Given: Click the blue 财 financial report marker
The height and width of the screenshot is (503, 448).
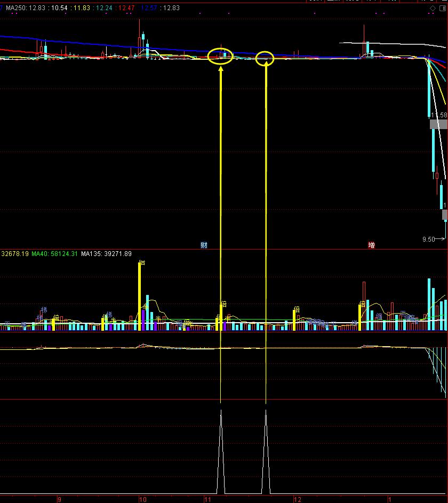Looking at the screenshot, I should click(204, 245).
